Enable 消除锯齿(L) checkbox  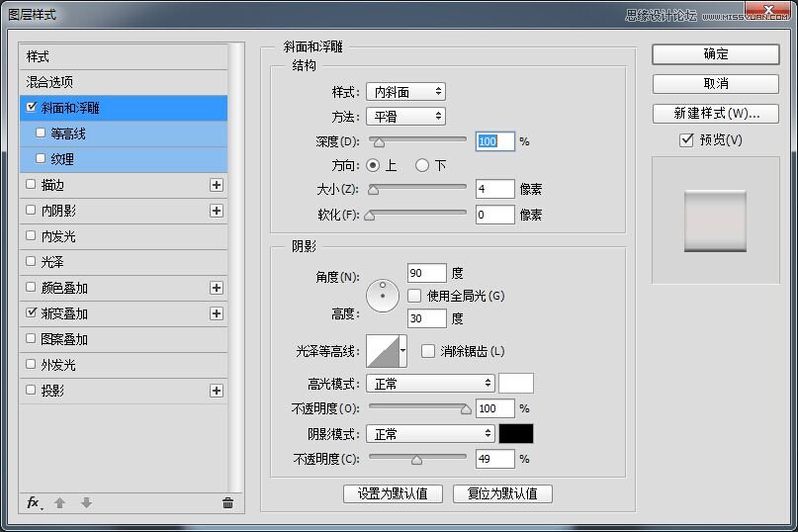click(428, 351)
